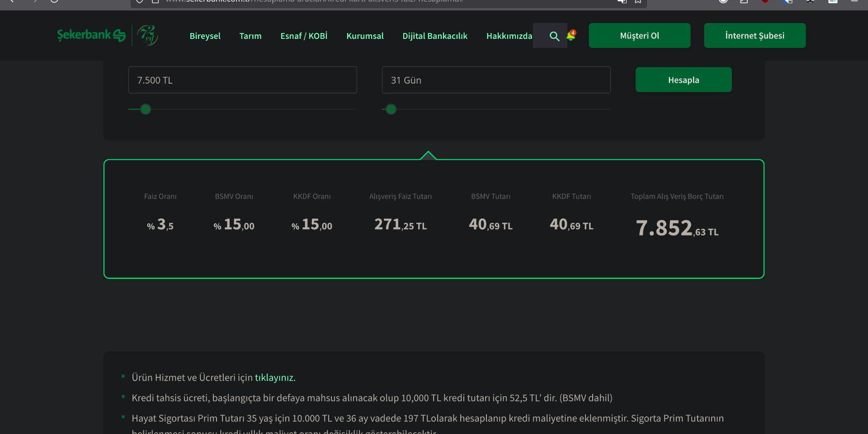Click the İnternet Şubesi button
Screen dimensions: 868x434
pos(755,35)
